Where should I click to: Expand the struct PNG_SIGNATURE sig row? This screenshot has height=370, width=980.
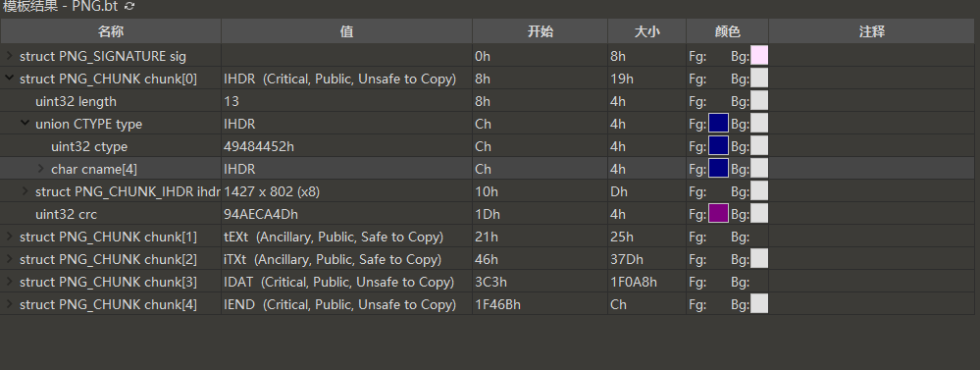pyautogui.click(x=10, y=56)
